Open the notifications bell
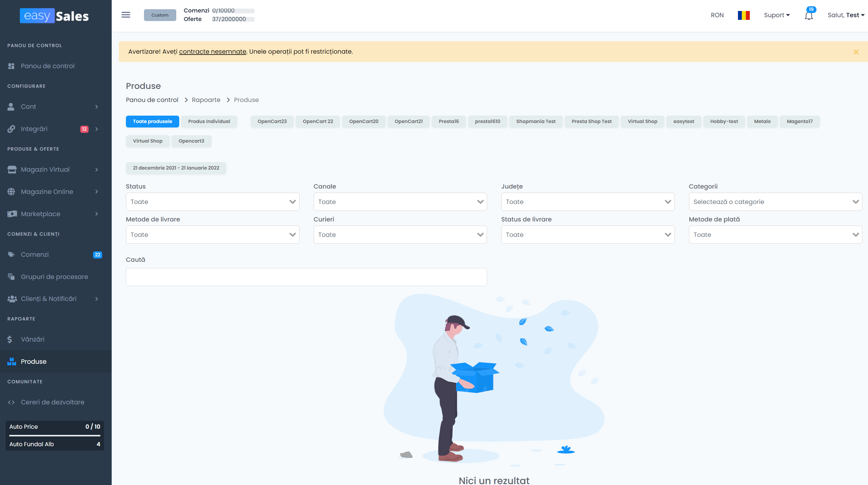 tap(809, 15)
